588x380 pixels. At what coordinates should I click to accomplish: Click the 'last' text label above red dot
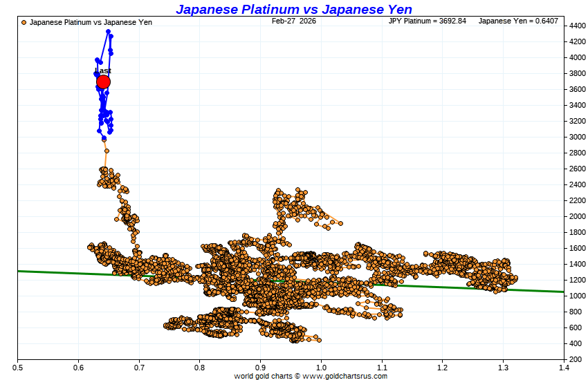(103, 70)
